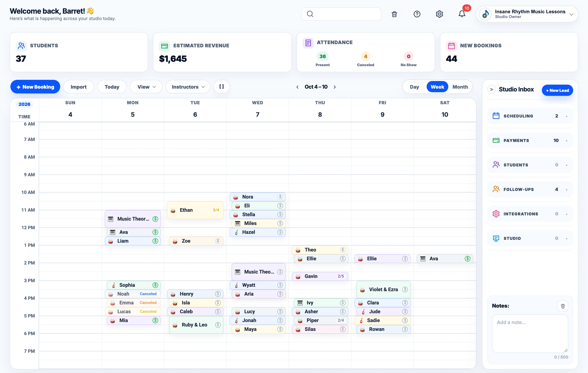Click payment dollar icon on Liam's lesson

pos(155,241)
